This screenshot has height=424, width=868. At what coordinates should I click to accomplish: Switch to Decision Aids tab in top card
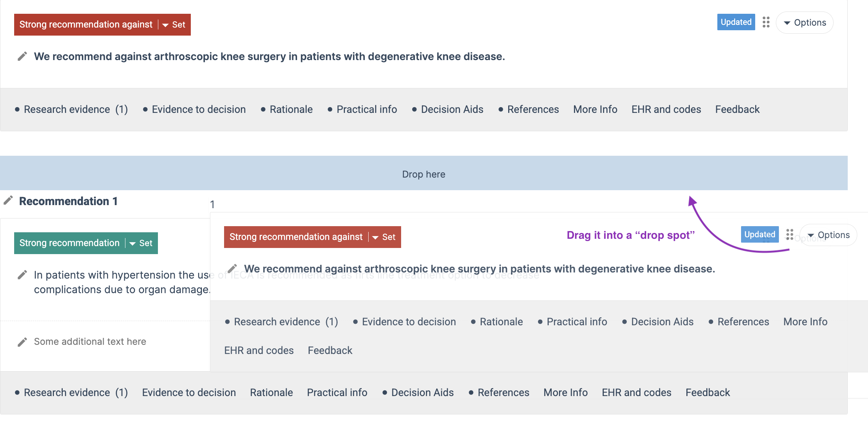448,109
